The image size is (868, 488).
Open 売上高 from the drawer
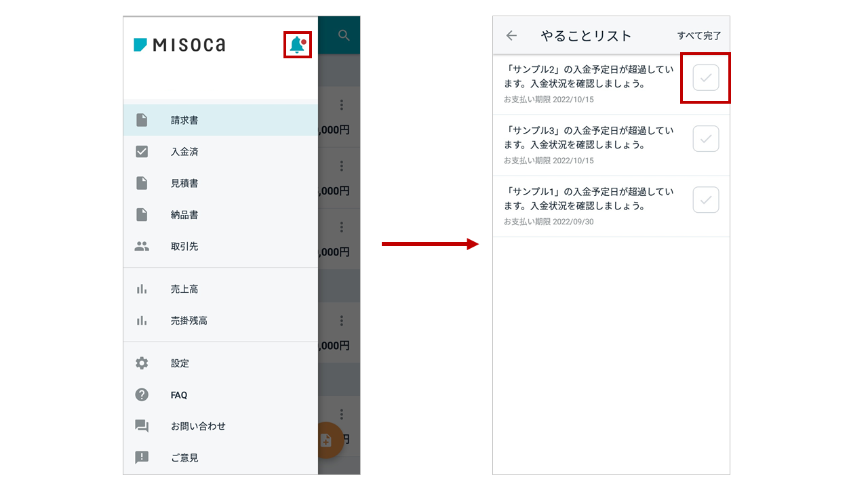pos(184,289)
